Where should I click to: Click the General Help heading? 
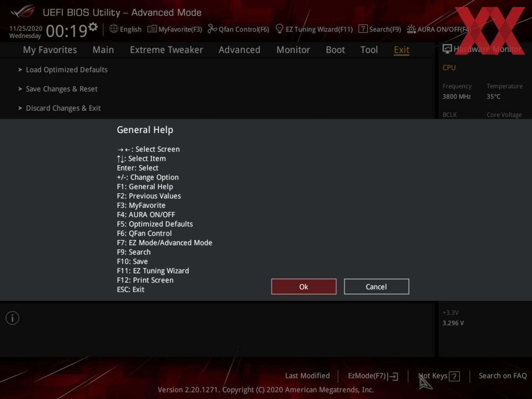pyautogui.click(x=145, y=130)
